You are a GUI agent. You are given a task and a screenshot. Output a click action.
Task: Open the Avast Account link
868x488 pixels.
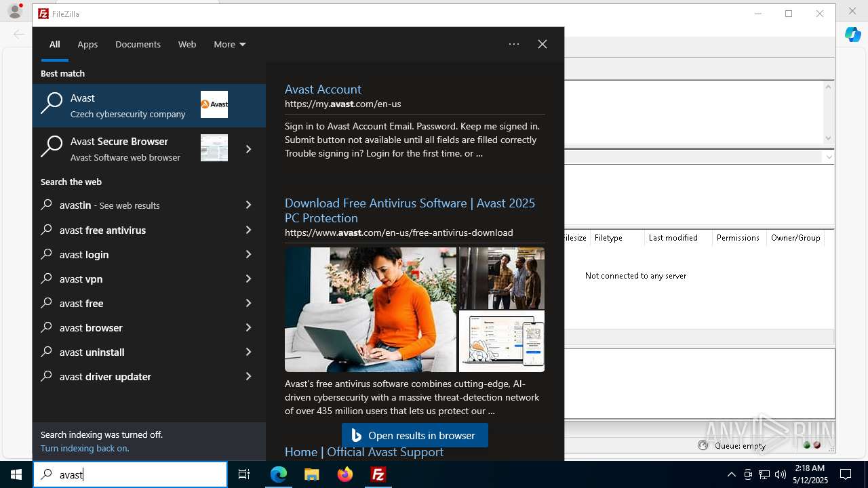tap(323, 89)
